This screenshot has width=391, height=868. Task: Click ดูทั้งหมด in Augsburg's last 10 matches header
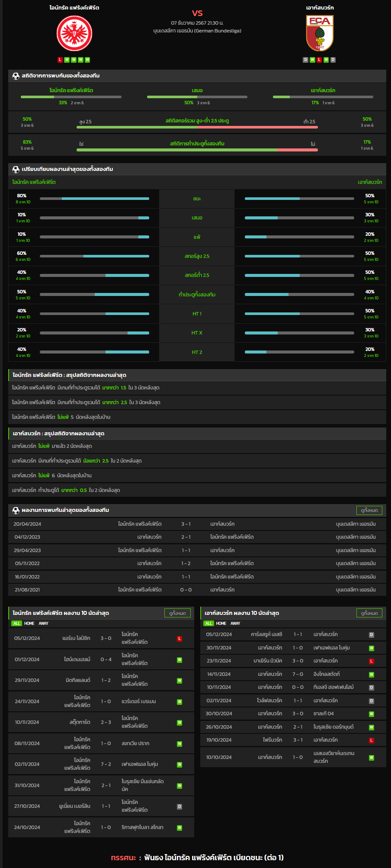[x=369, y=613]
